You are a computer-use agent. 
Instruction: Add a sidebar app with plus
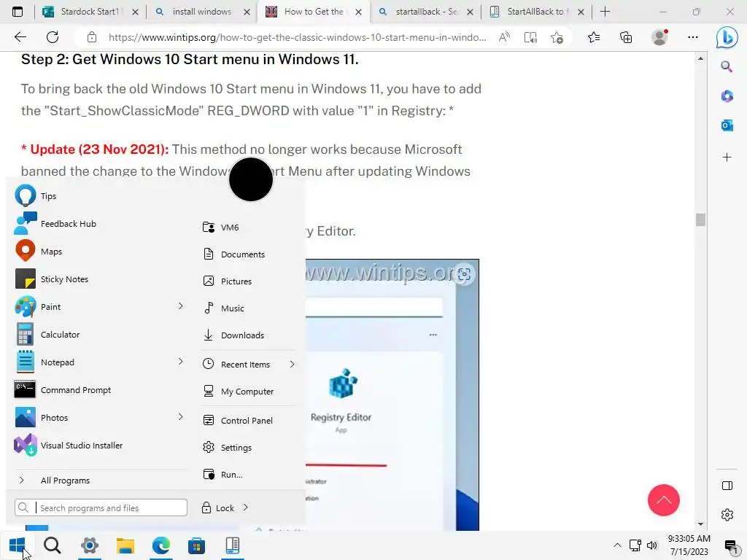pyautogui.click(x=727, y=157)
